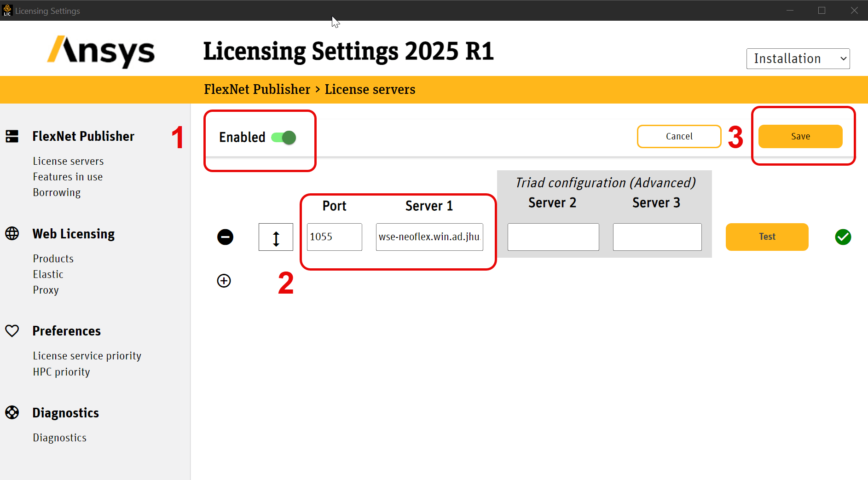
Task: Click the FlexNet Publisher breadcrumb text
Action: (x=257, y=89)
